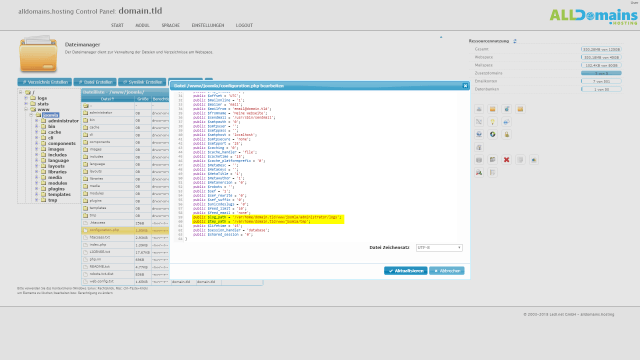Viewport: 640px width, 360px height.
Task: Click the light bulb icon
Action: coord(493,122)
